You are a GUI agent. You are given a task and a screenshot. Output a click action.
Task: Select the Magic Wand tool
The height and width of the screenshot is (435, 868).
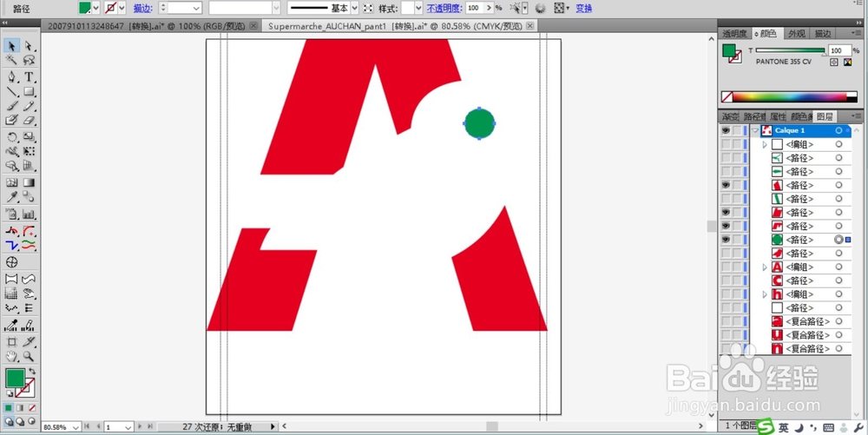coord(11,60)
